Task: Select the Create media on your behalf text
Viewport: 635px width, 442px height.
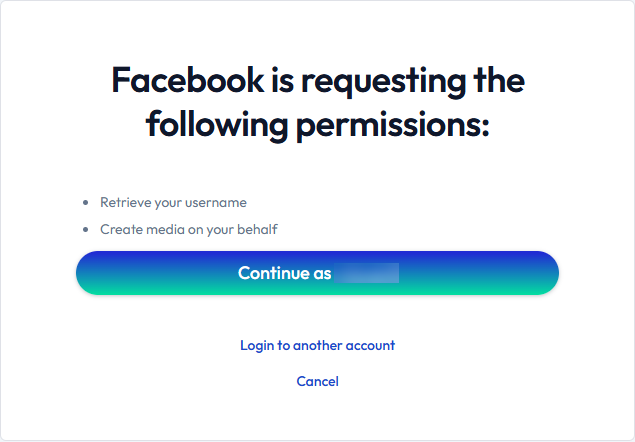Action: pyautogui.click(x=188, y=229)
